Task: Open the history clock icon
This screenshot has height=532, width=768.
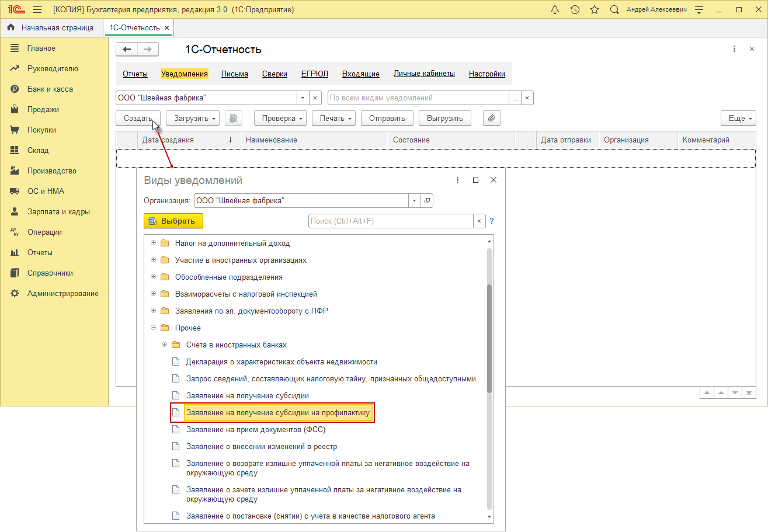Action: tap(575, 10)
